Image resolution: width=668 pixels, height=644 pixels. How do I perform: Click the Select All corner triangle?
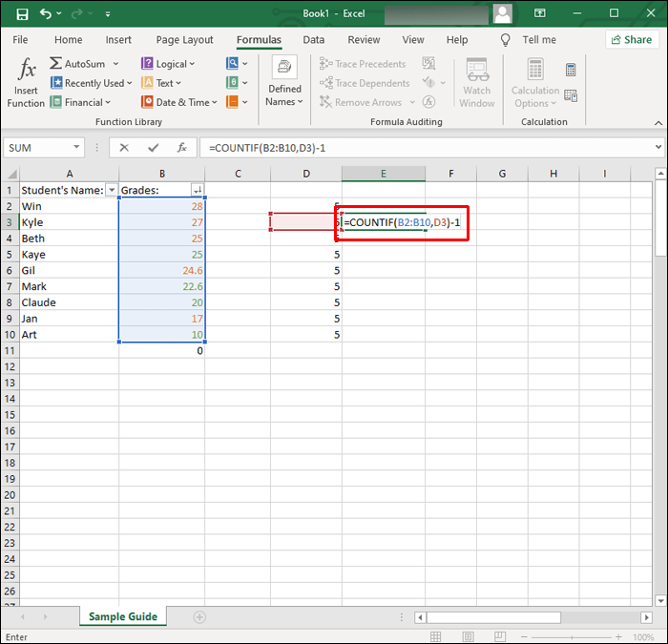click(11, 174)
